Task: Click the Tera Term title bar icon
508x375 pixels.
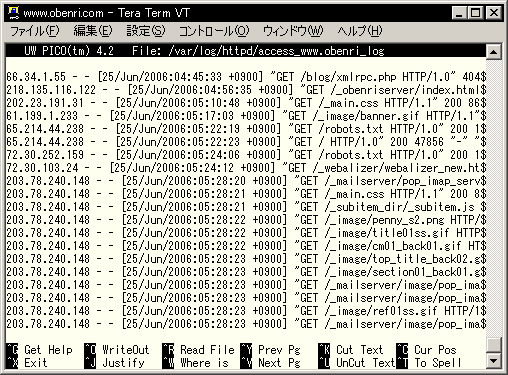Action: (x=13, y=13)
